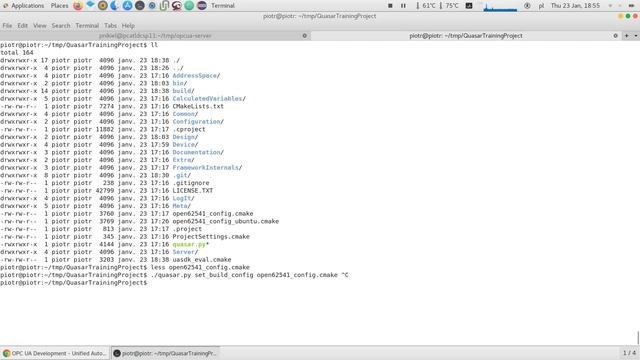
Task: Click the blue diamond launcher beside Firefox
Action: click(90, 5)
